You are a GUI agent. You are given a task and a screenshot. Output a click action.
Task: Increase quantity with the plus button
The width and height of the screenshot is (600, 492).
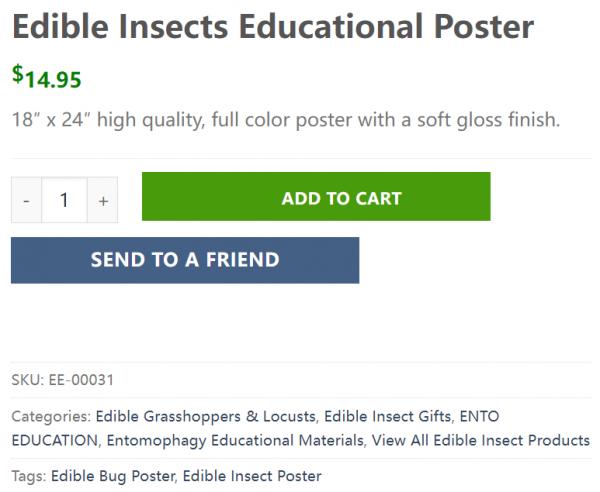[x=103, y=200]
